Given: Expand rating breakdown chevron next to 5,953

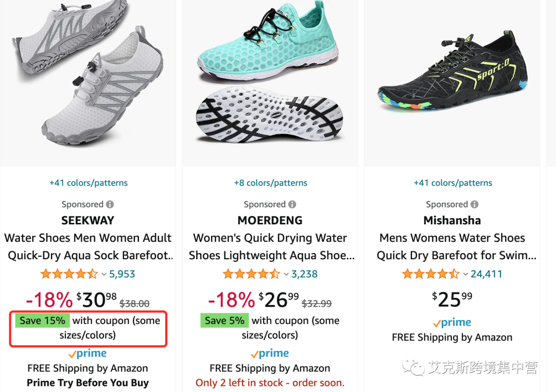Looking at the screenshot, I should pos(104,274).
